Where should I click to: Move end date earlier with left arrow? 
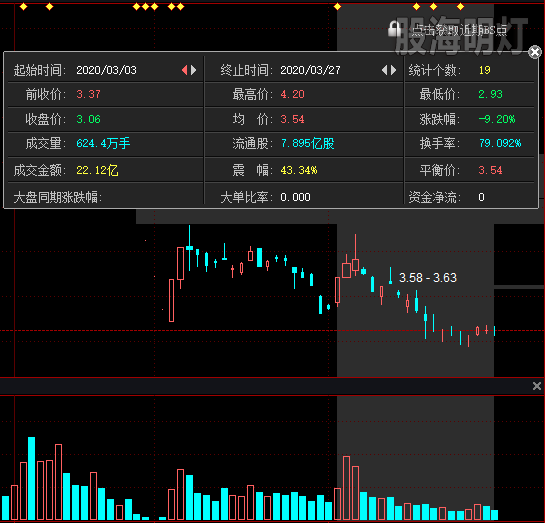[x=384, y=70]
